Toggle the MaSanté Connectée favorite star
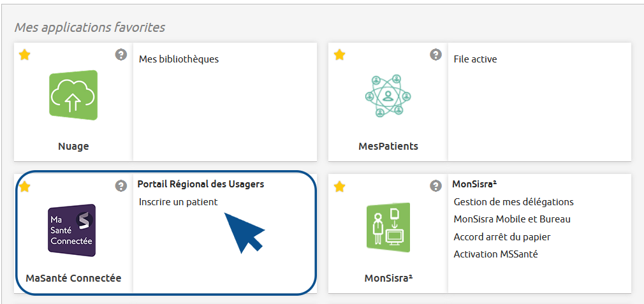Screen dimensions: 644x304 coord(25,186)
